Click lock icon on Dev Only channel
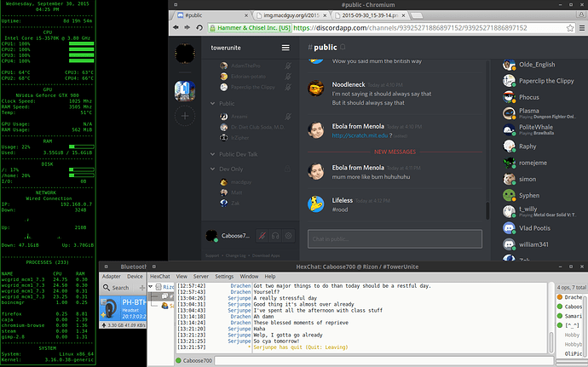Image resolution: width=588 pixels, height=367 pixels. click(x=288, y=169)
